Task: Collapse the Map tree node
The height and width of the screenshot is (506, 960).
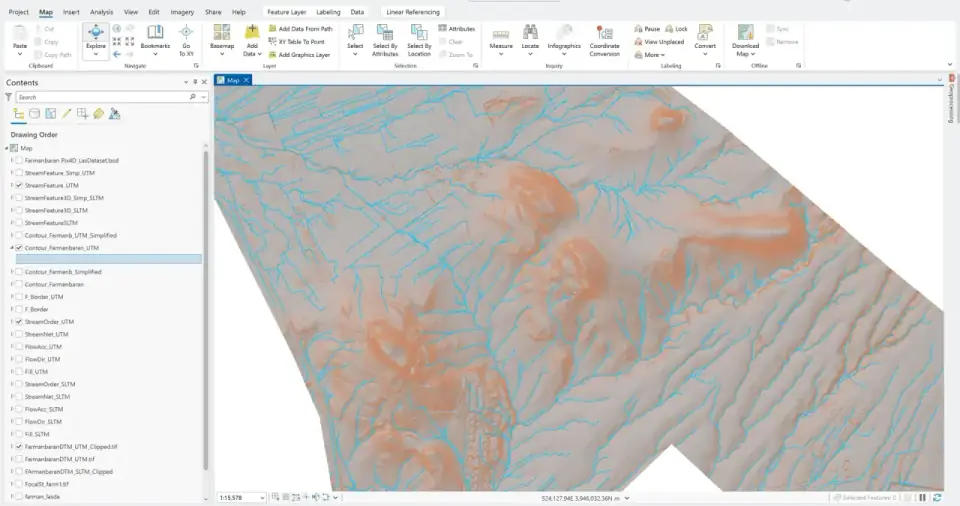Action: click(x=7, y=148)
